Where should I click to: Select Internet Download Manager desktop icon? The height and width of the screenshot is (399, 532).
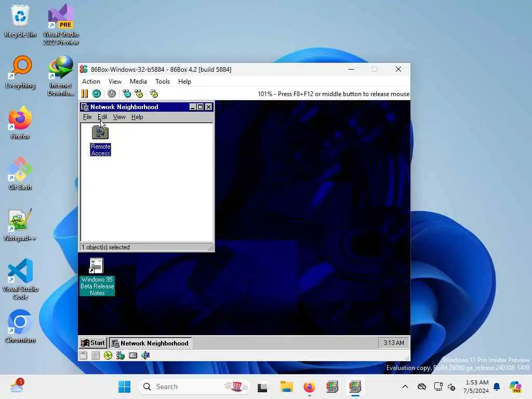[61, 75]
